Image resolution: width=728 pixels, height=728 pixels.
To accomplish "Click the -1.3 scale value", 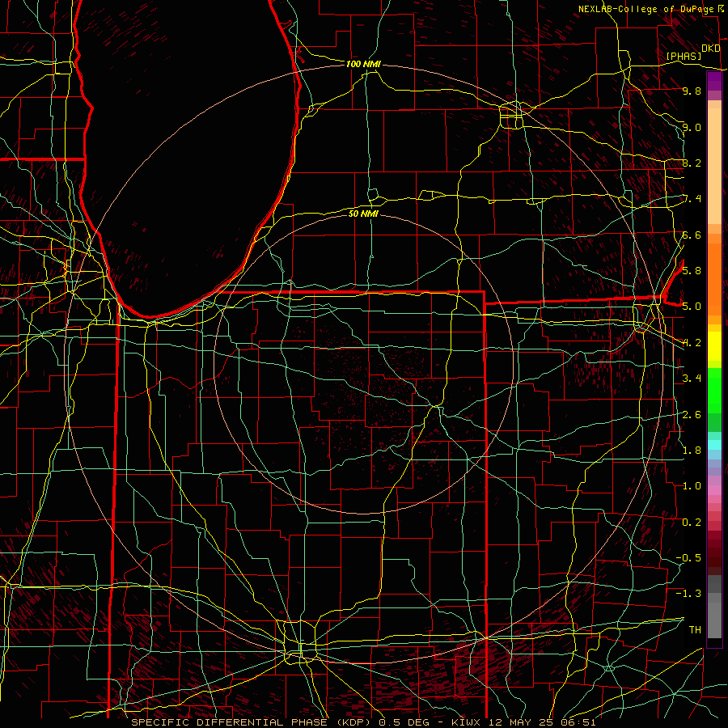I will (688, 594).
